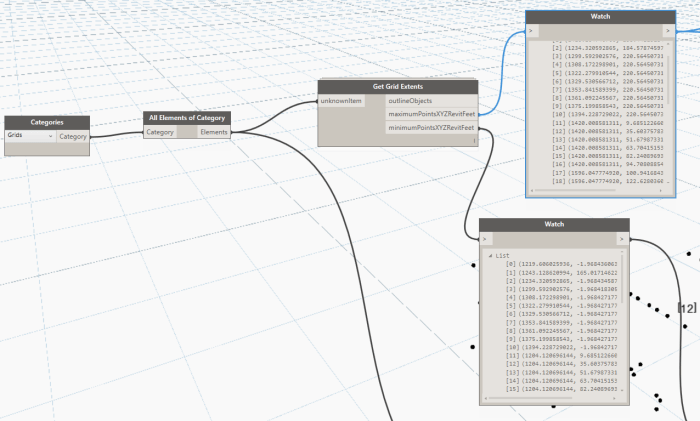
Task: Click the Categories node title bar
Action: [x=47, y=122]
